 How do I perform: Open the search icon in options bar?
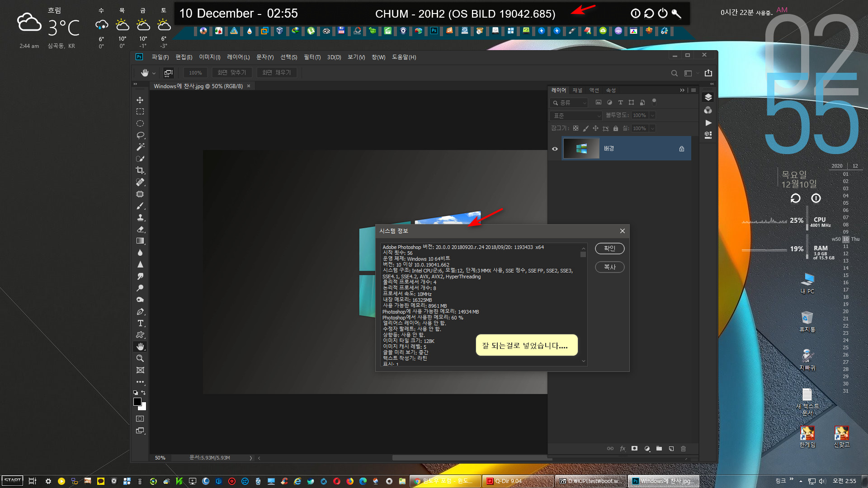coord(674,73)
